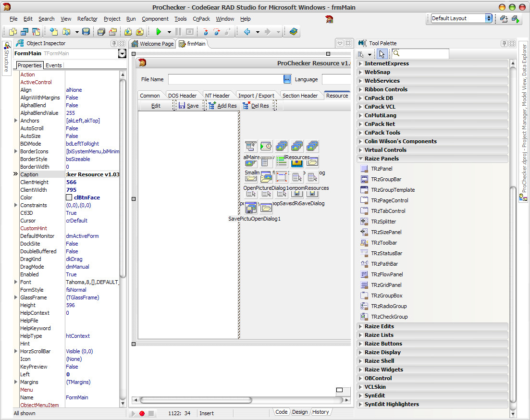530x420 pixels.
Task: Click the blue Back navigation arrow
Action: 247,32
